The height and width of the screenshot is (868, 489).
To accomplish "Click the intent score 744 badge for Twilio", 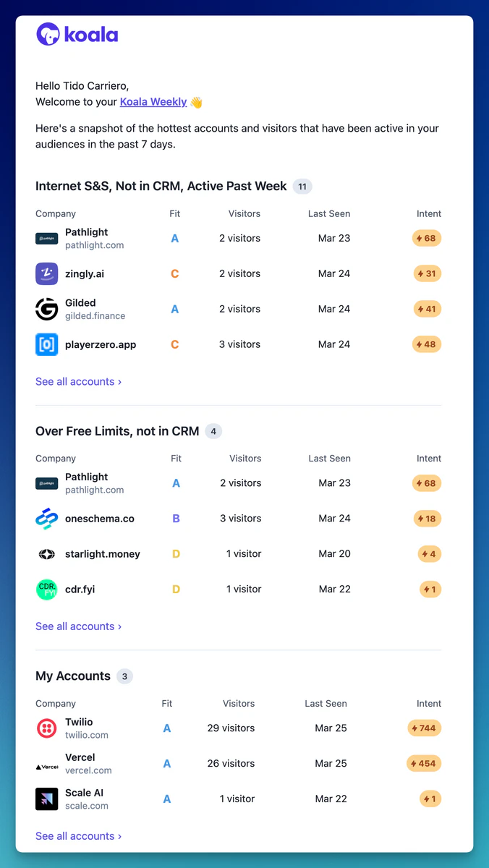I will click(424, 728).
